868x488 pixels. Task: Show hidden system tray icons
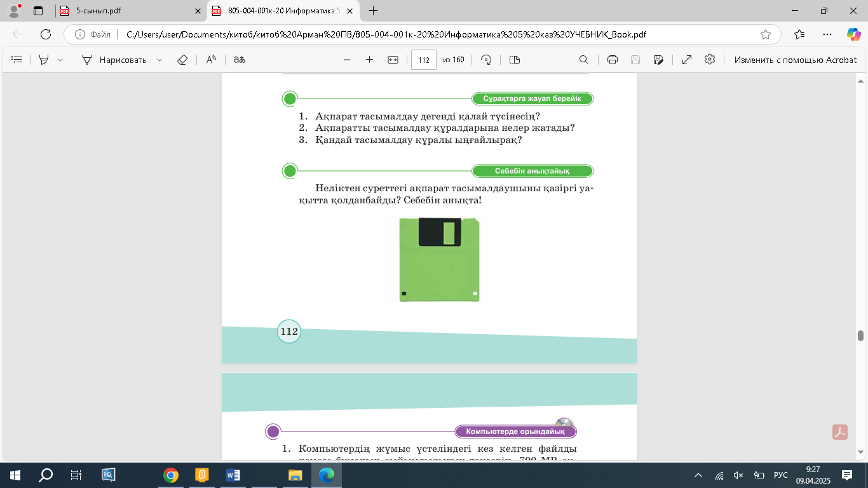698,475
